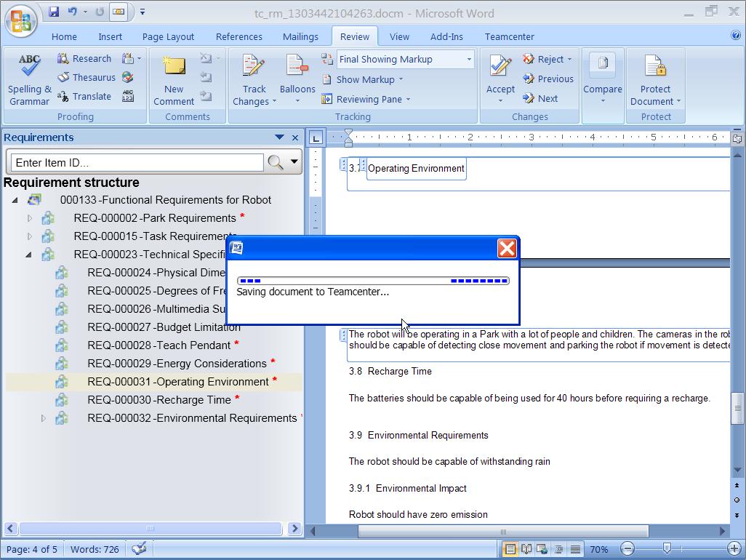Click the zoom slider handle
Image resolution: width=746 pixels, height=560 pixels.
click(667, 549)
